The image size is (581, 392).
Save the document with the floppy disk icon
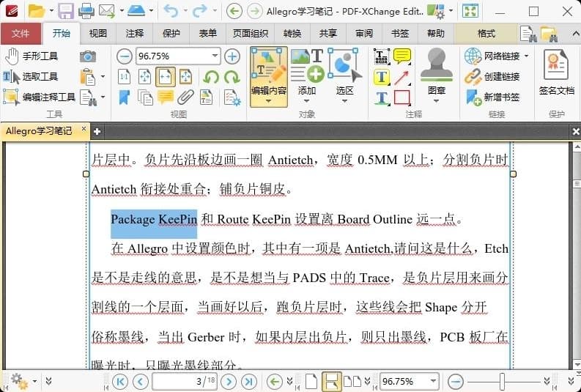pyautogui.click(x=66, y=11)
